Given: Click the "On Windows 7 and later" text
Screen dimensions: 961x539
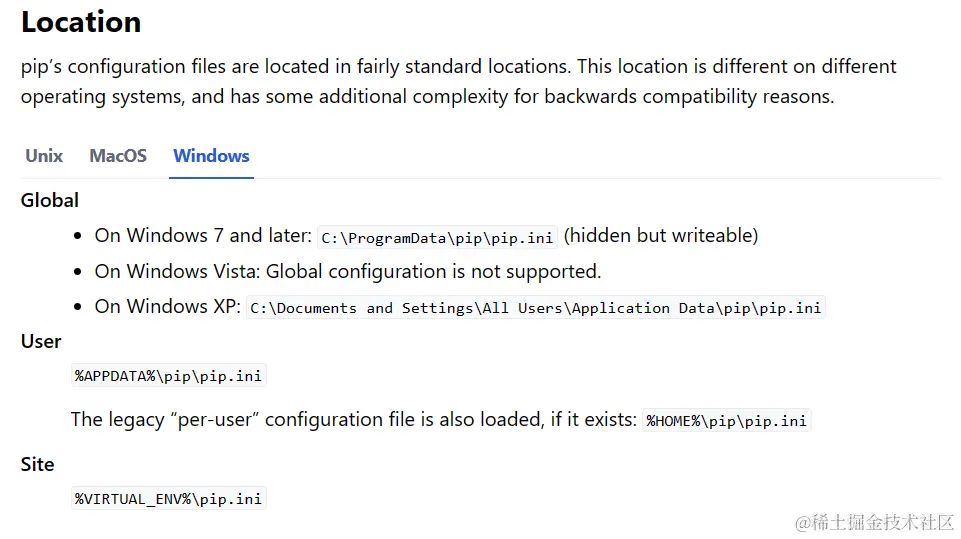Looking at the screenshot, I should [203, 235].
